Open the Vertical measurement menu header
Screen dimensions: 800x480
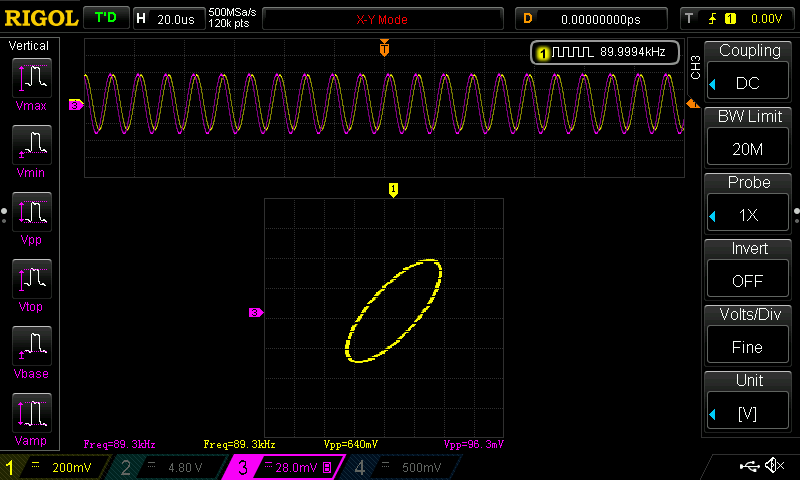(29, 46)
